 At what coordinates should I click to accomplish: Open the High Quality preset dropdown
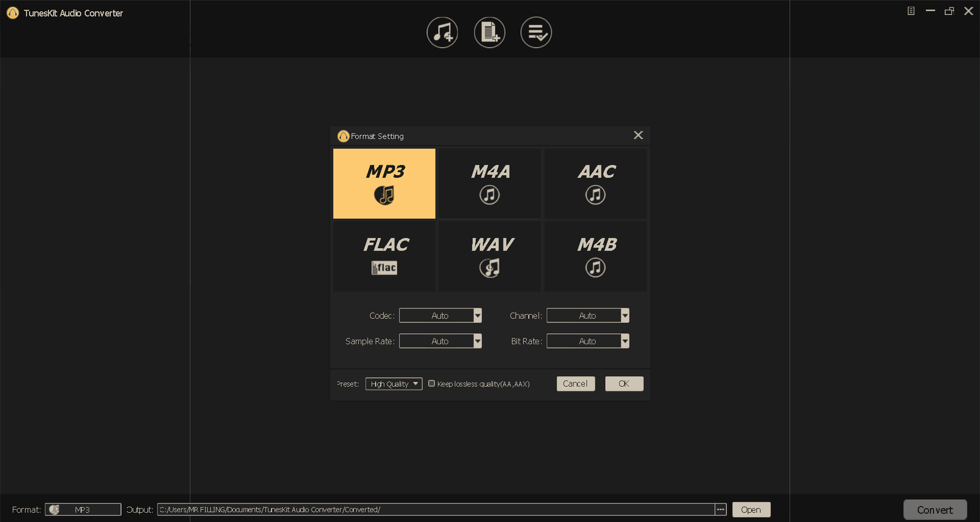tap(394, 384)
